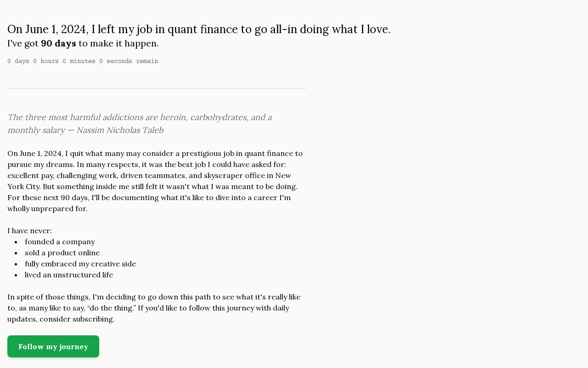Click the words "skyscraper office" in the paragraph
This screenshot has width=588, height=368.
click(233, 176)
